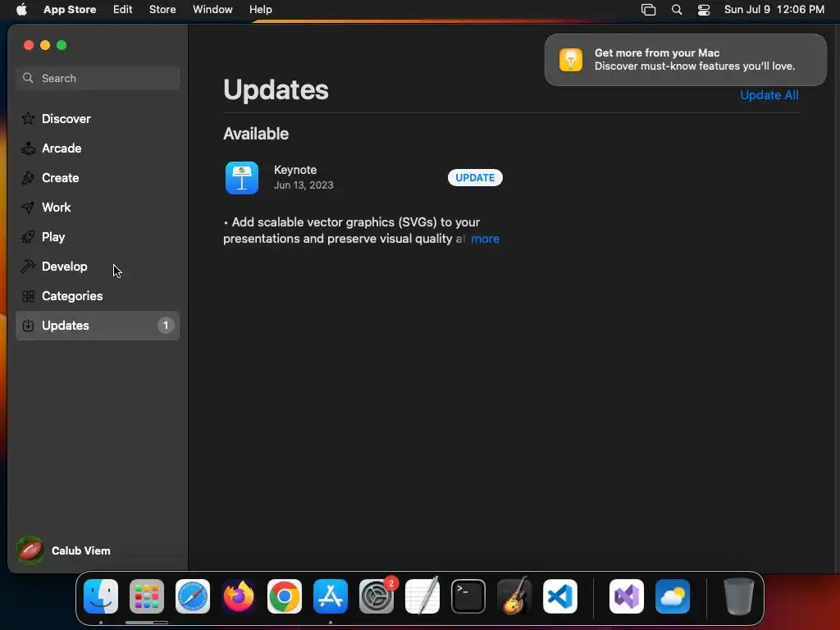The height and width of the screenshot is (630, 840).
Task: Click the Updates badge count 1
Action: (x=166, y=325)
